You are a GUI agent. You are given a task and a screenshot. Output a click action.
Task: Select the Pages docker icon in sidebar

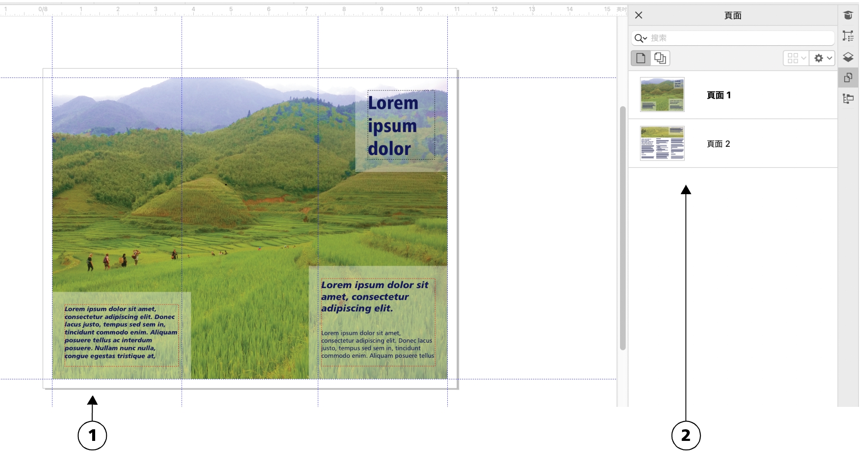click(x=848, y=78)
